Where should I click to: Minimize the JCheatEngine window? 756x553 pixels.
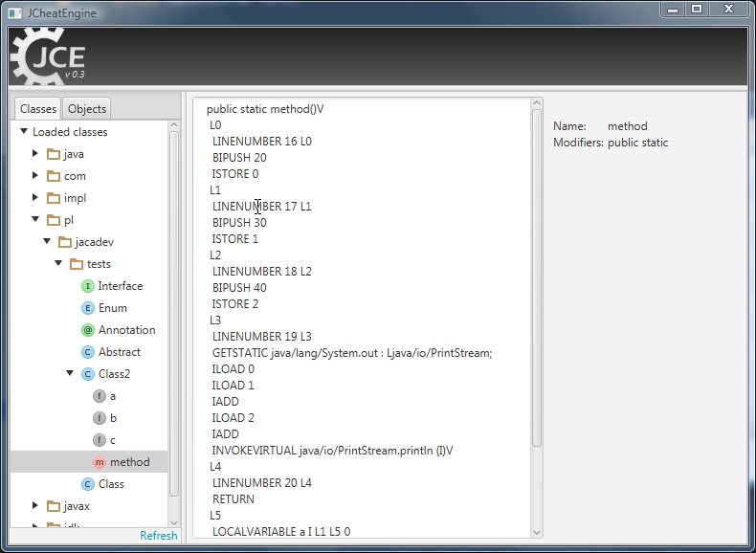(673, 9)
